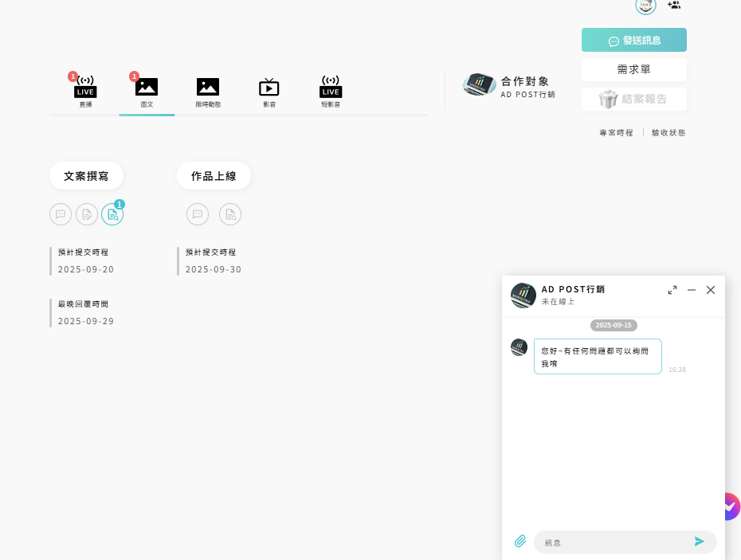This screenshot has width=741, height=560.
Task: Open the 結案報告 button
Action: tap(633, 99)
